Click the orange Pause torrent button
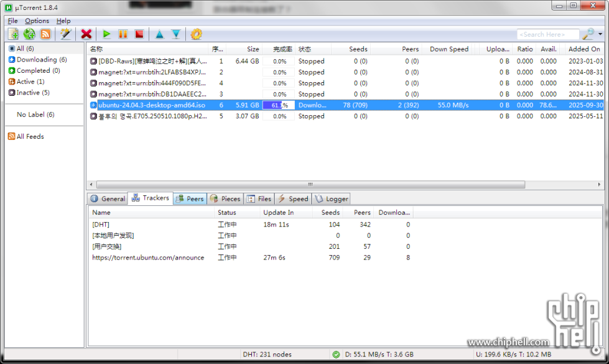 click(x=123, y=34)
